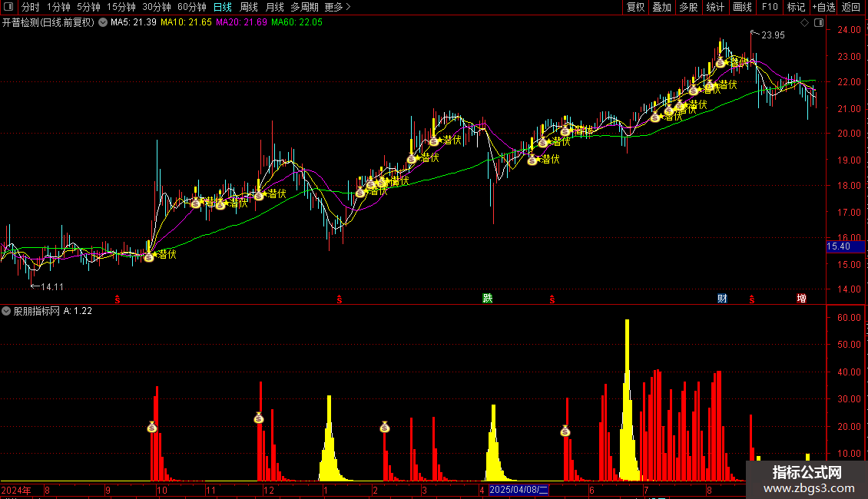This screenshot has width=868, height=499.
Task: Toggle the right info panel icon
Action: 819,23
